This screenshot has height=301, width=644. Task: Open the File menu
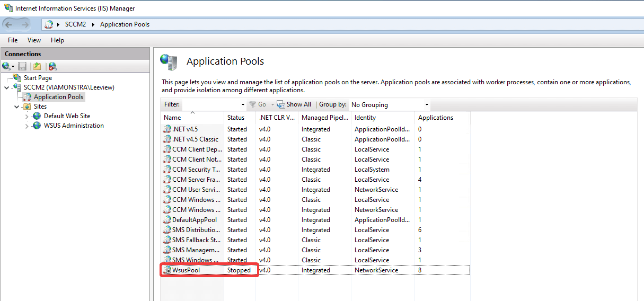pyautogui.click(x=13, y=40)
